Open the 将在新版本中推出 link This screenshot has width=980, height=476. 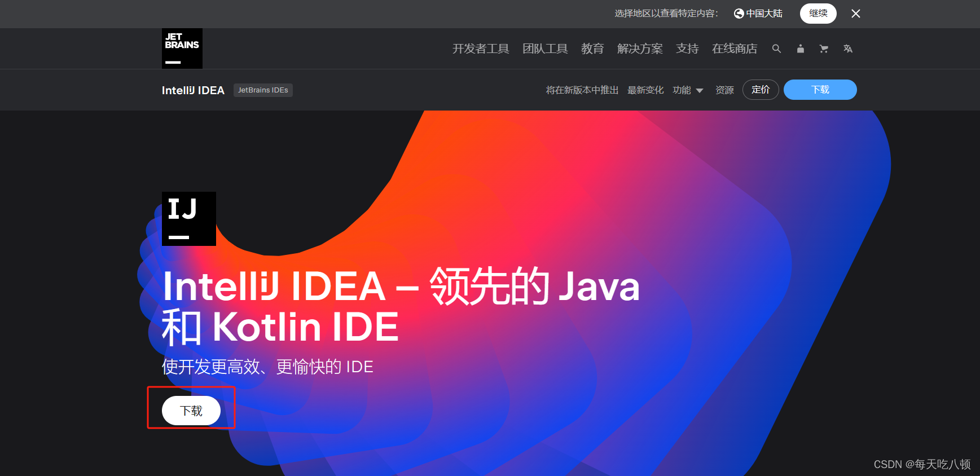click(582, 90)
